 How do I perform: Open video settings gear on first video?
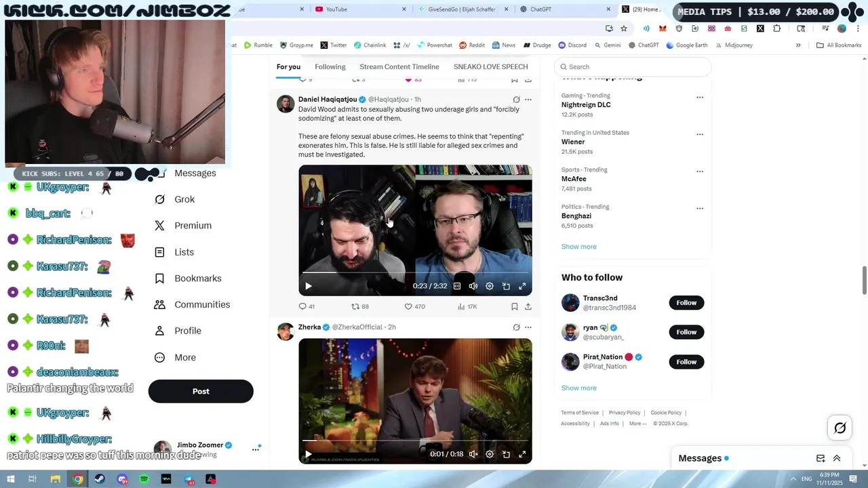point(490,286)
